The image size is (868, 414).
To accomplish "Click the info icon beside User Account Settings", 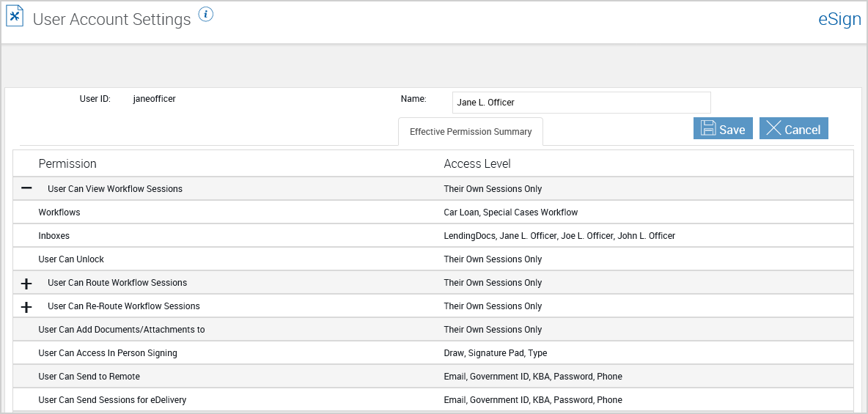I will pyautogui.click(x=206, y=15).
